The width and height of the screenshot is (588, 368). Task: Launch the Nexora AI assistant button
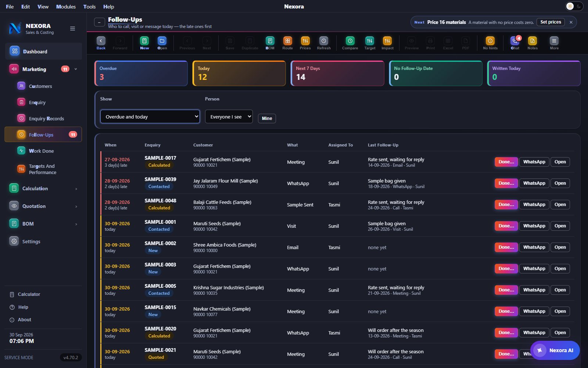[555, 350]
